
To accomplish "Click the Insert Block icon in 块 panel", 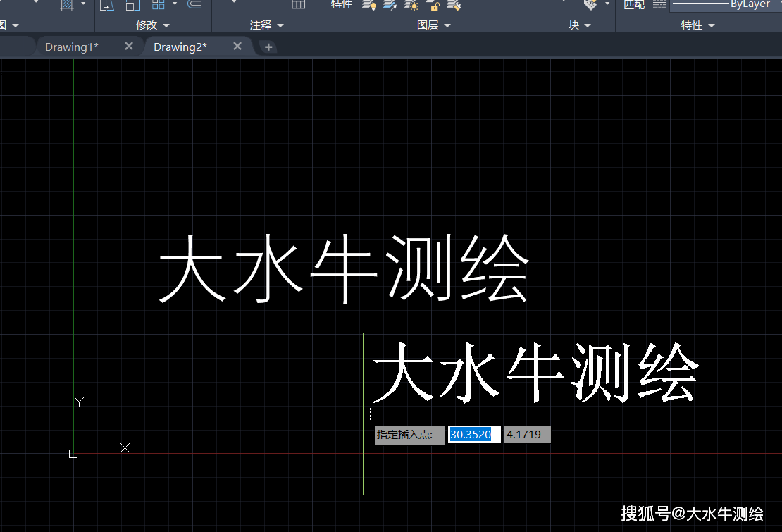I will point(590,4).
